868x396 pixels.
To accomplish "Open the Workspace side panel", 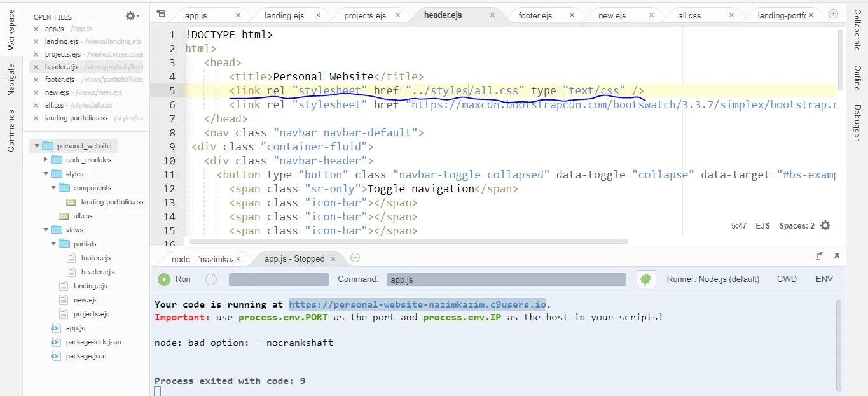I will pyautogui.click(x=11, y=29).
